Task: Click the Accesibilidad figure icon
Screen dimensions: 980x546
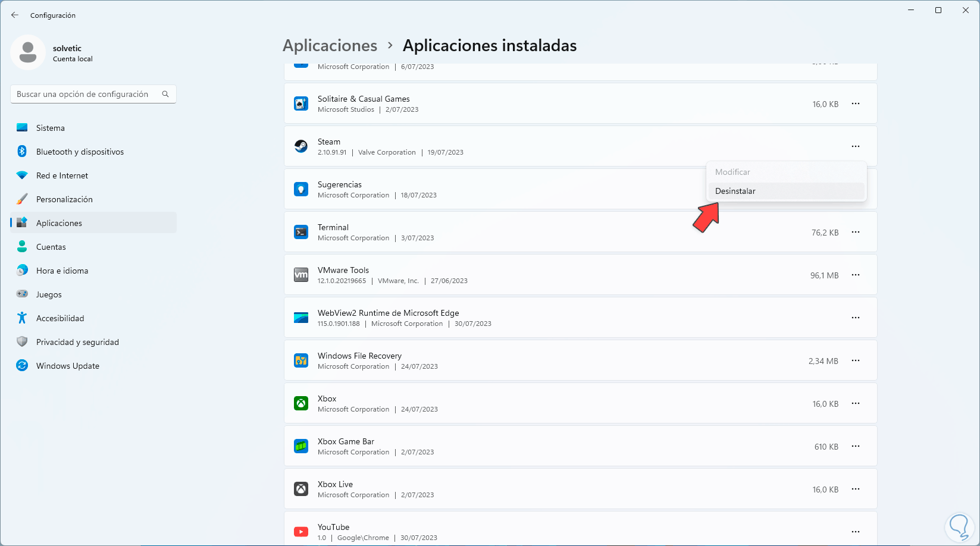Action: (x=22, y=318)
